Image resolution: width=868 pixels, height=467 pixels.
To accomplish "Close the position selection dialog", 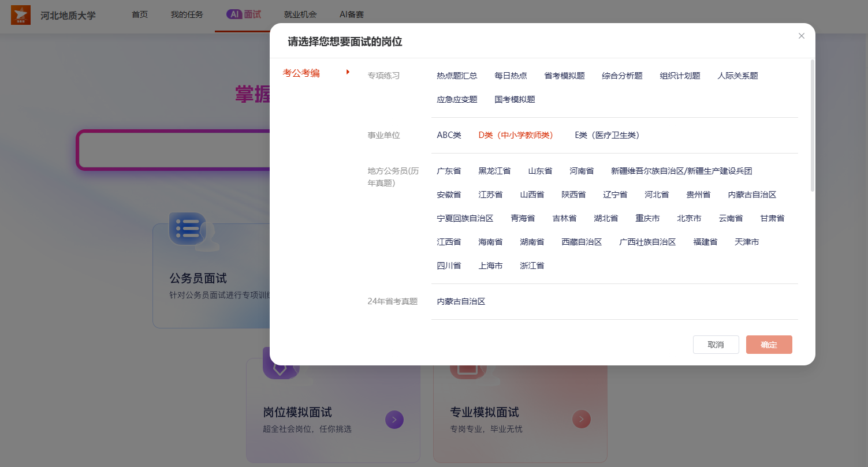I will coord(801,36).
